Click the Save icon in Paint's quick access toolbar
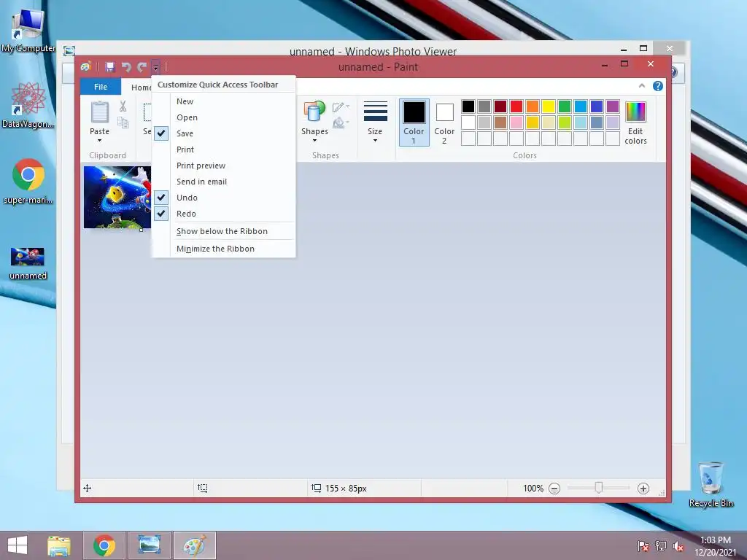 pos(110,66)
